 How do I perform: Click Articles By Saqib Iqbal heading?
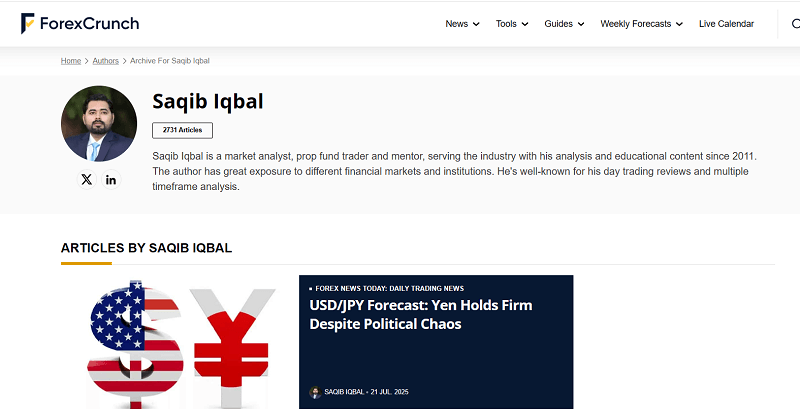click(146, 248)
